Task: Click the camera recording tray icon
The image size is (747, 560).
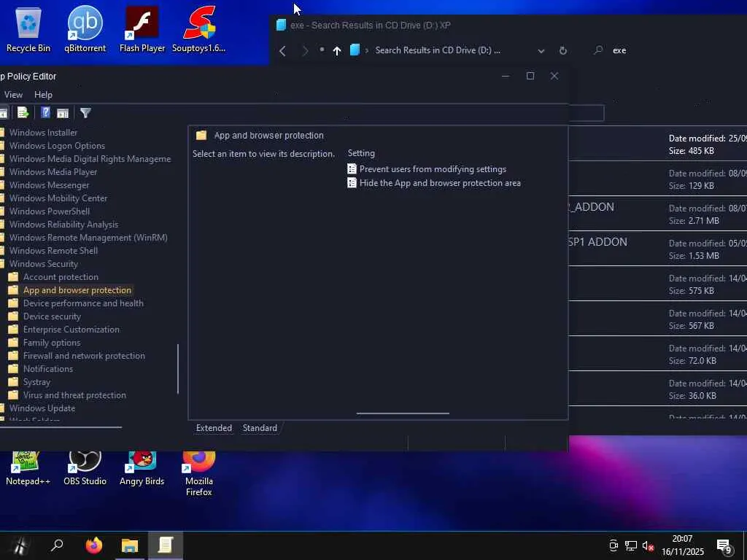Action: pos(614,545)
